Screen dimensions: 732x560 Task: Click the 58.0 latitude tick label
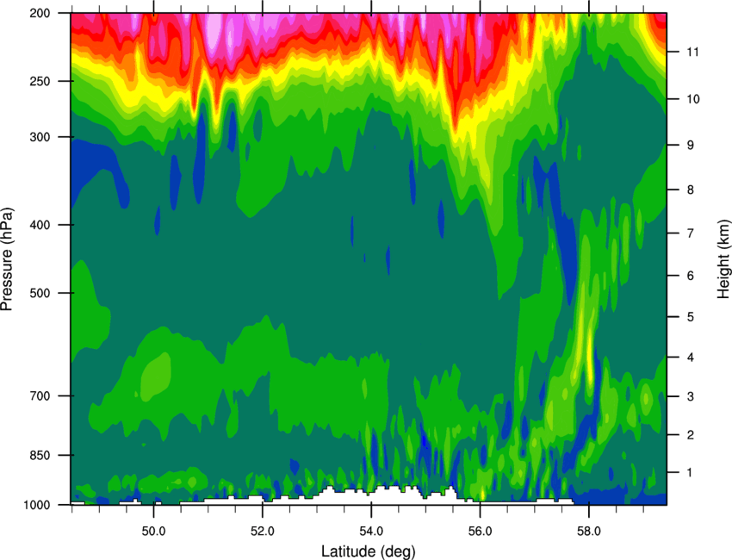click(589, 532)
